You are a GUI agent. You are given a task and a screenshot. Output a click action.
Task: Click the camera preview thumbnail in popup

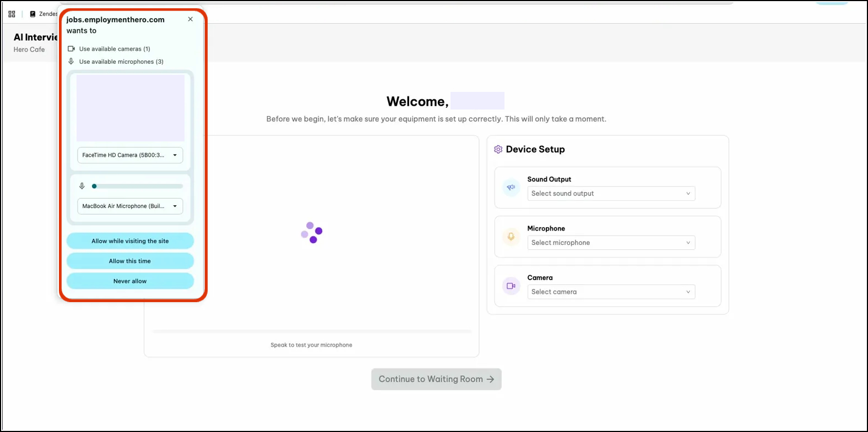(x=131, y=108)
